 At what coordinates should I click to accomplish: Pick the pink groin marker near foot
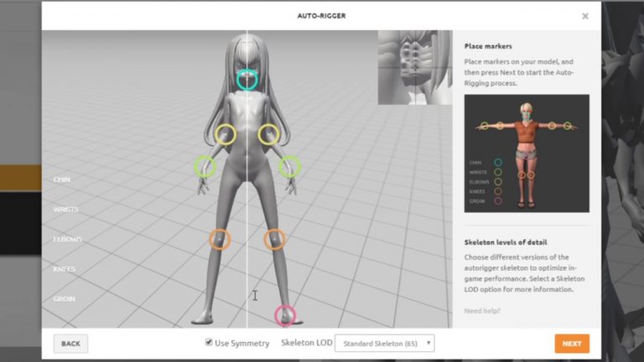pos(285,316)
